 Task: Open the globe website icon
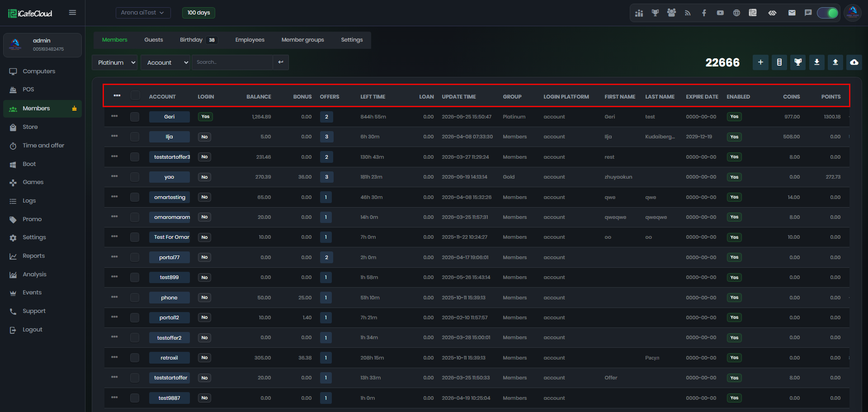(736, 13)
